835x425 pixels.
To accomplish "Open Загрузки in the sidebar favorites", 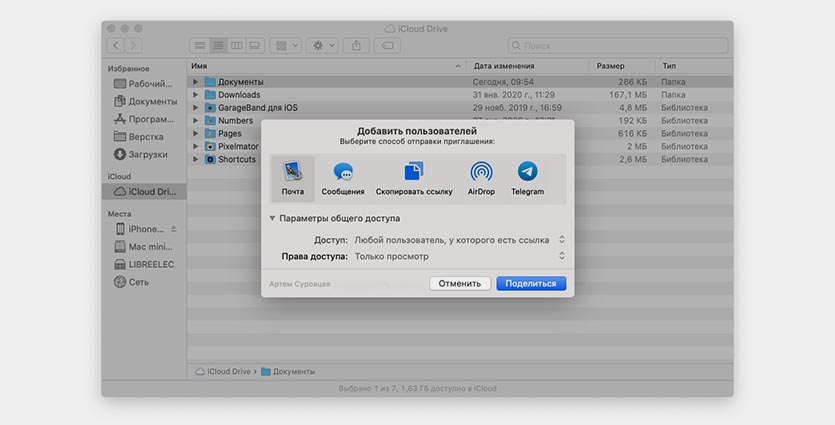I will click(146, 154).
